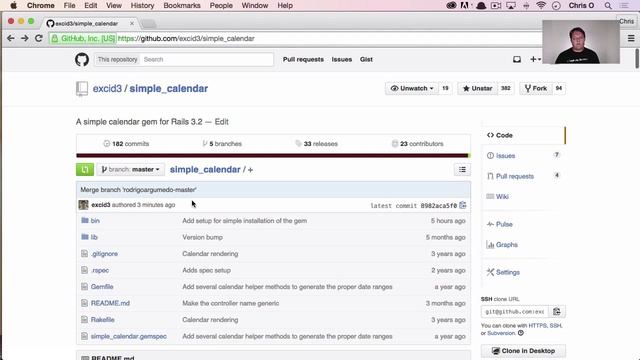Open the Bookmarks menu
The image size is (640, 360).
182,6
